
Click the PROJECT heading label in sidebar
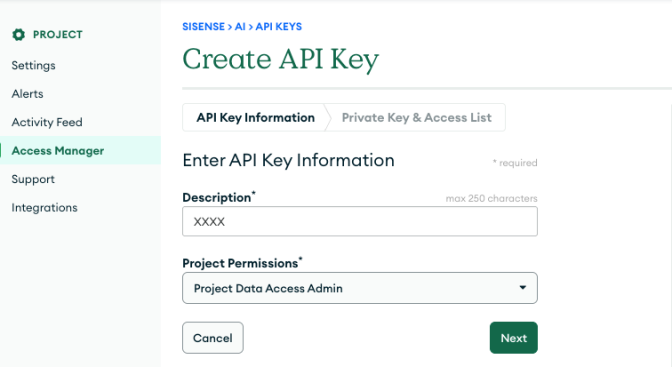tap(58, 35)
